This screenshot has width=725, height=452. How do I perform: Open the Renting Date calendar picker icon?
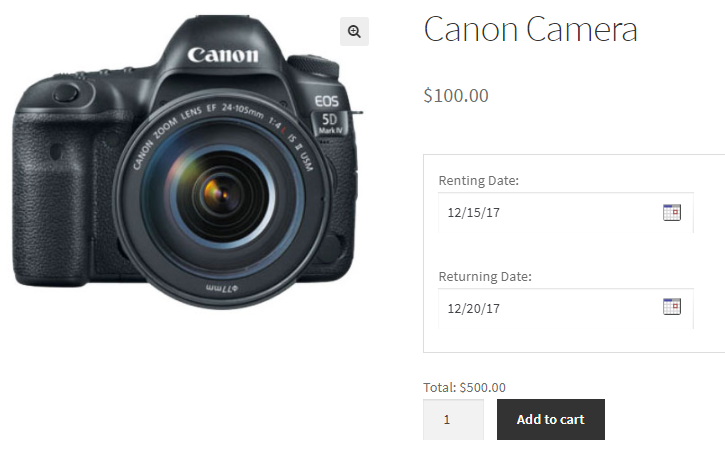pyautogui.click(x=672, y=212)
